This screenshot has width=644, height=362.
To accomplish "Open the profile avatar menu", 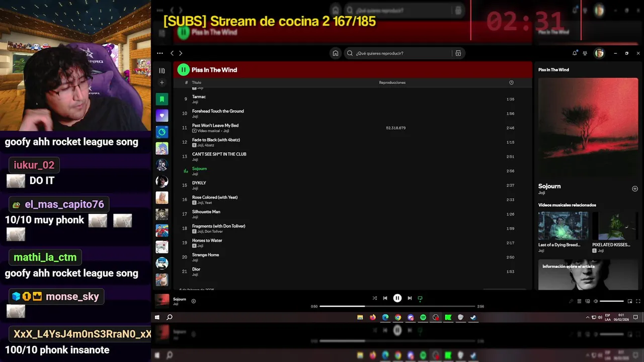I will point(599,53).
